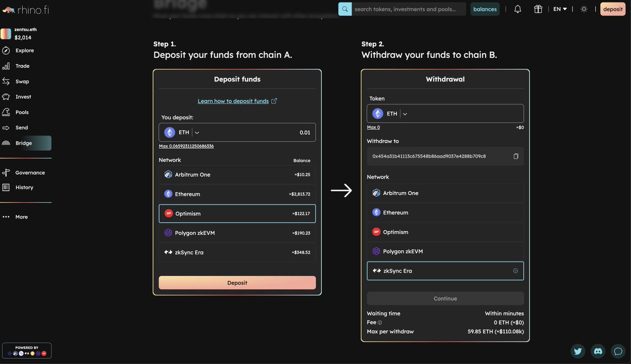Viewport: 631px width, 364px height.
Task: Select Arbitrum One withdrawal network
Action: pos(445,193)
